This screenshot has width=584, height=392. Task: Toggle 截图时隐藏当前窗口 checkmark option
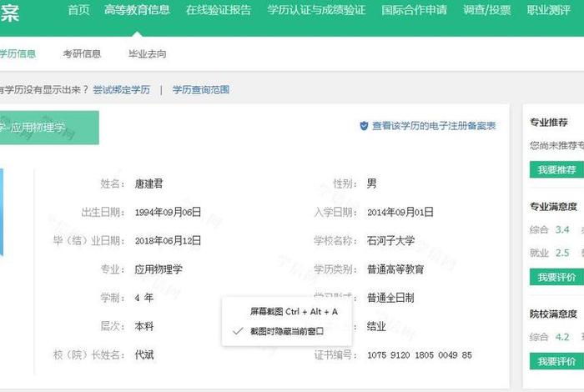tap(287, 331)
